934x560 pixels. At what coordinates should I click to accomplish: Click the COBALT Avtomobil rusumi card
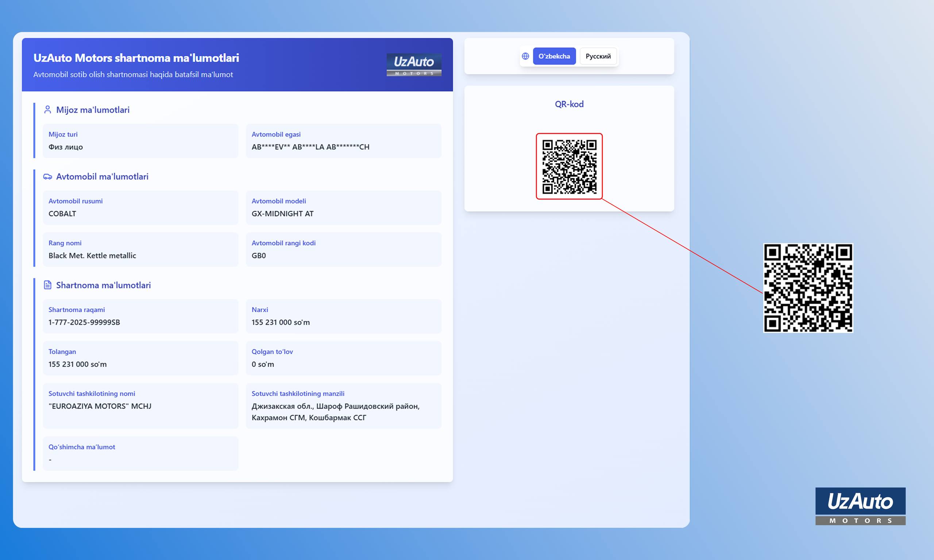point(140,207)
